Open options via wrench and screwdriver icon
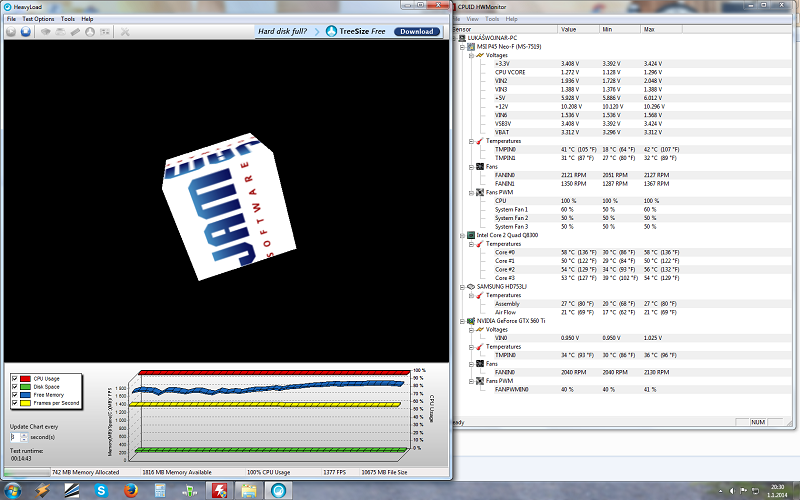This screenshot has height=500, width=800. (x=124, y=32)
